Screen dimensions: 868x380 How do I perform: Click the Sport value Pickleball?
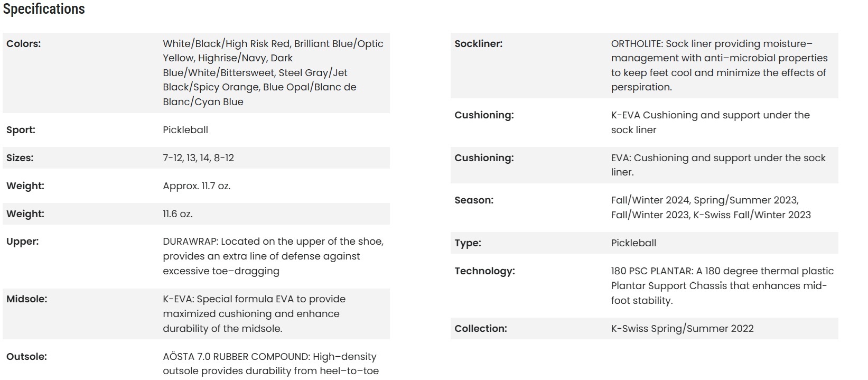pyautogui.click(x=185, y=130)
